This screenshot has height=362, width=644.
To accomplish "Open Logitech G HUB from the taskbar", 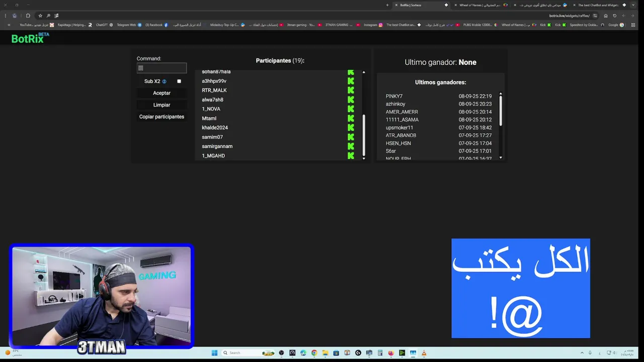I will (358, 353).
